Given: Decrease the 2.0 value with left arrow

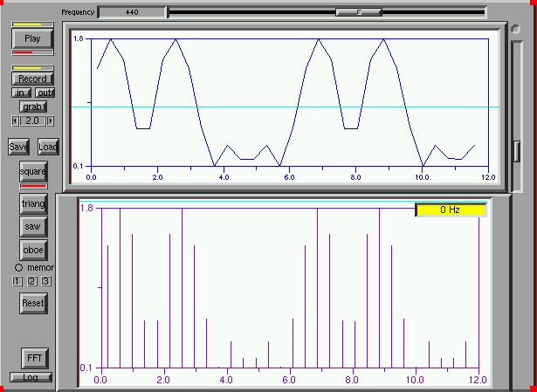Looking at the screenshot, I should (x=15, y=120).
